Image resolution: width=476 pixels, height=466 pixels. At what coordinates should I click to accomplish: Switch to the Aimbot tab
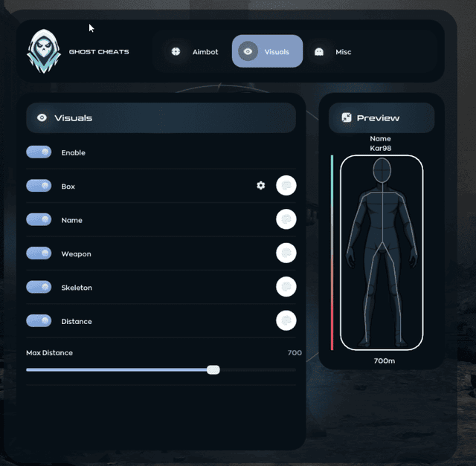click(x=193, y=52)
